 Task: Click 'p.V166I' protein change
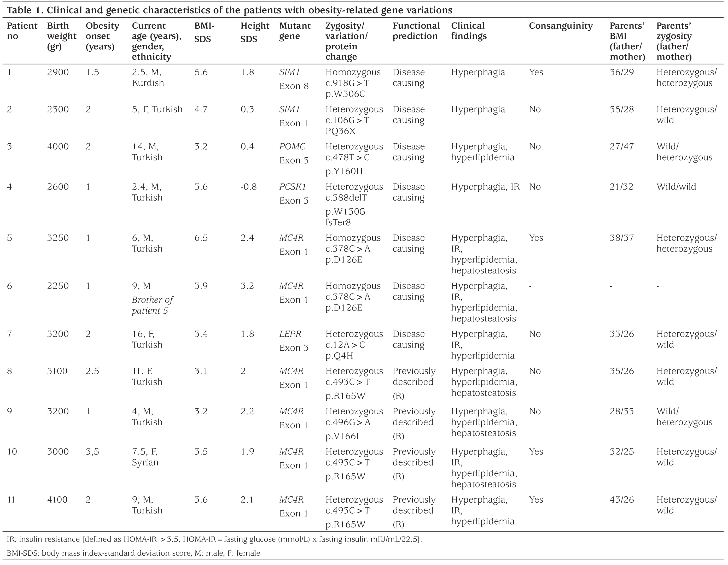[x=342, y=436]
